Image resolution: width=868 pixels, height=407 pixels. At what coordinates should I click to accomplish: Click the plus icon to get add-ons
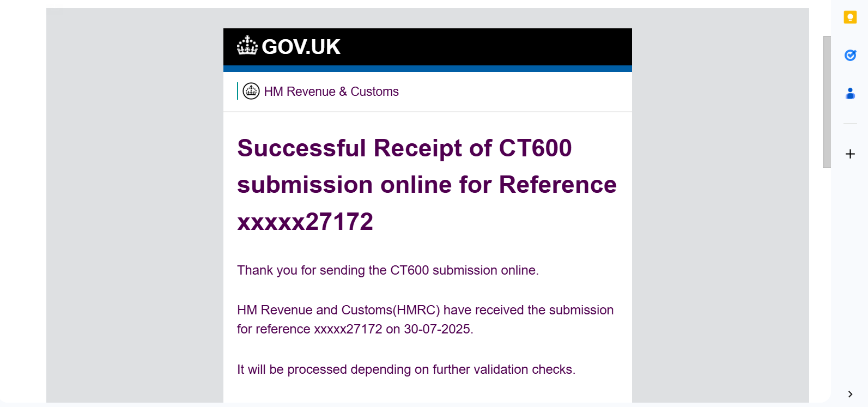tap(850, 154)
